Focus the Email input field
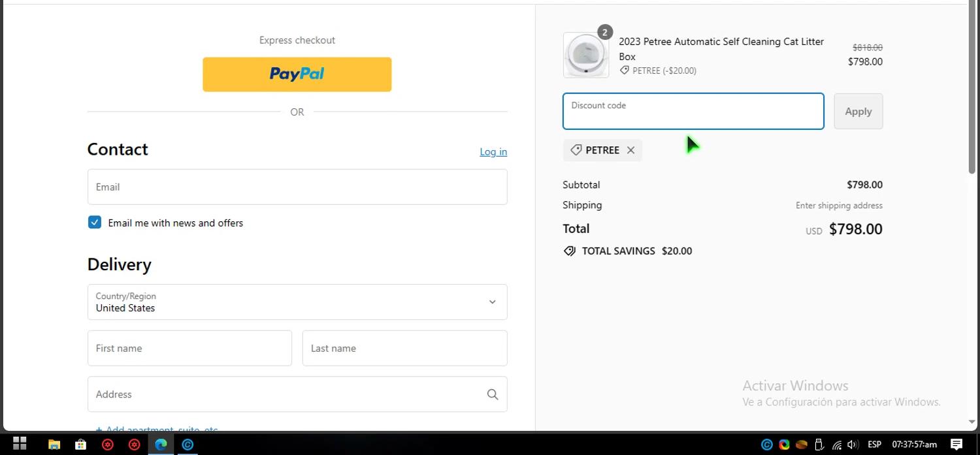980x455 pixels. click(x=297, y=187)
